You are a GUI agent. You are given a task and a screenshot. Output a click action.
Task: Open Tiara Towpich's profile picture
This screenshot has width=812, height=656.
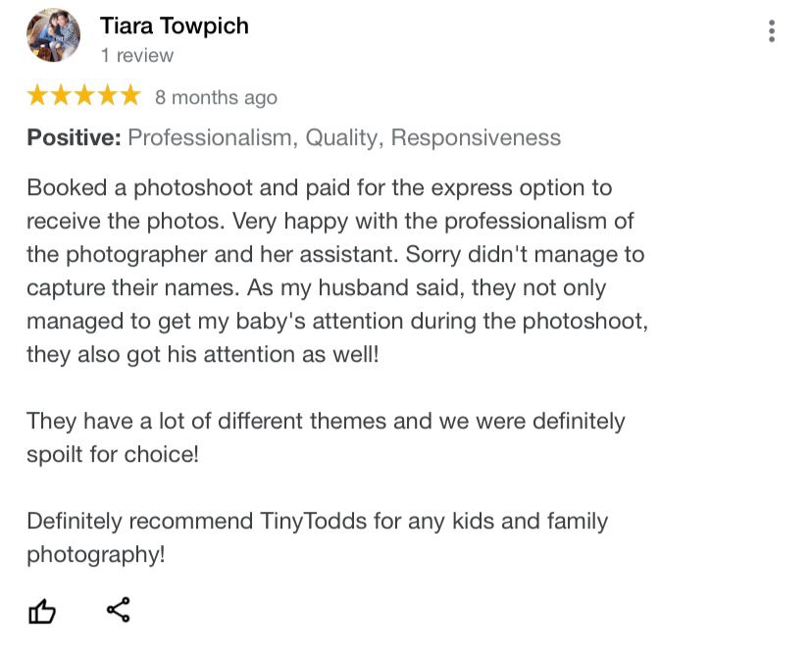53,35
